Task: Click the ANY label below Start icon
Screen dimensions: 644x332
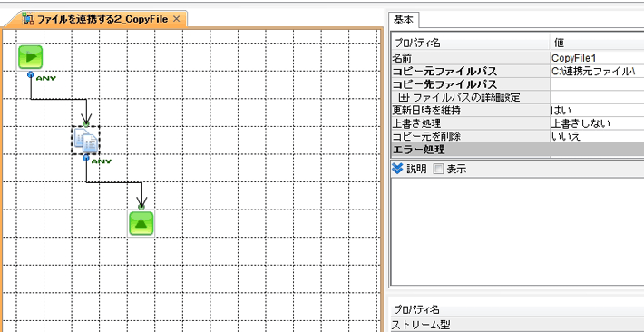Action: coord(45,78)
